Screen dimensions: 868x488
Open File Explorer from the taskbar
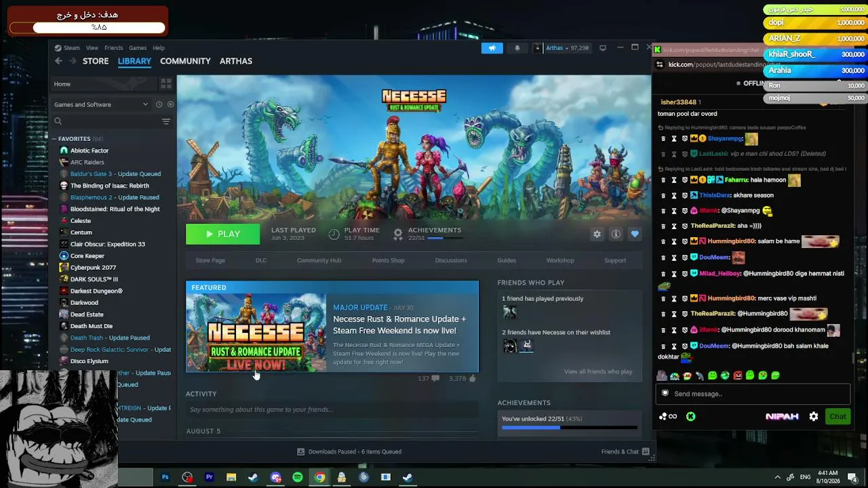tap(231, 477)
